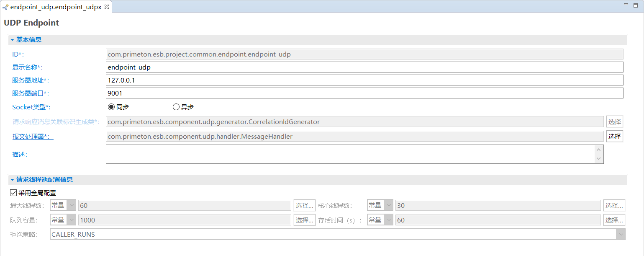Click the 服务器地址 field with 127.0.0.1

point(364,80)
